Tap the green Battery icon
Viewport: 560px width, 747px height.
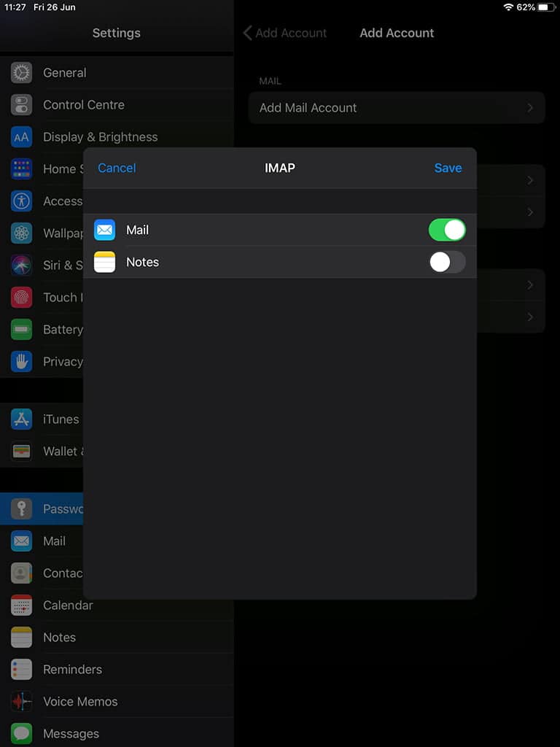21,329
